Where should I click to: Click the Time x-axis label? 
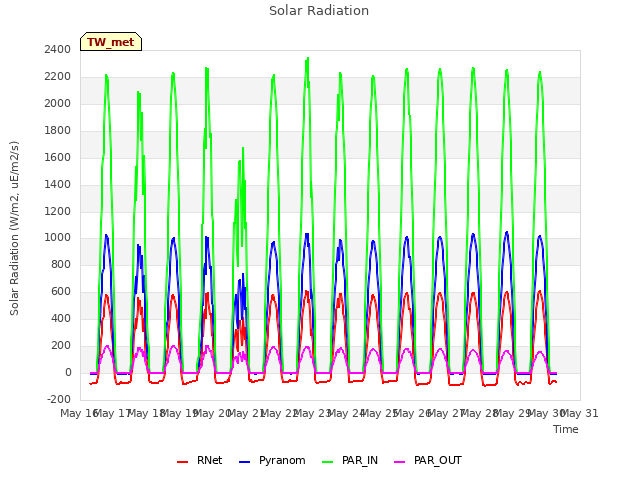tap(566, 429)
